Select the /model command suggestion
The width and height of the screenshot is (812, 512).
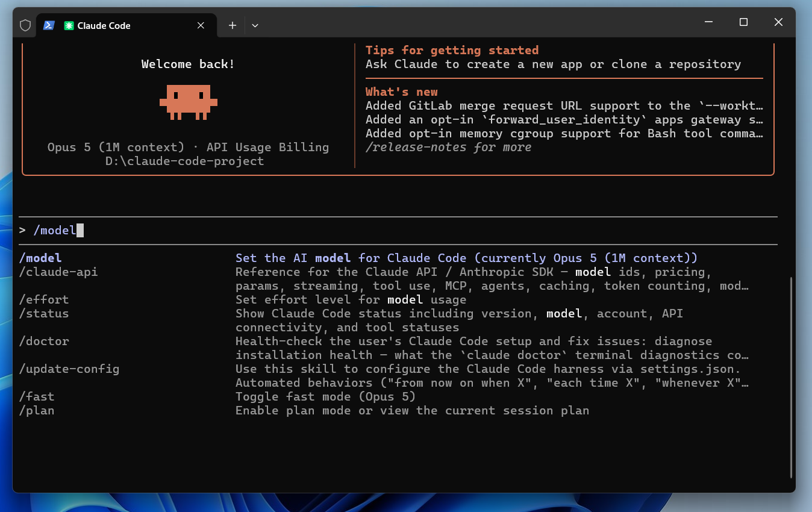click(40, 258)
